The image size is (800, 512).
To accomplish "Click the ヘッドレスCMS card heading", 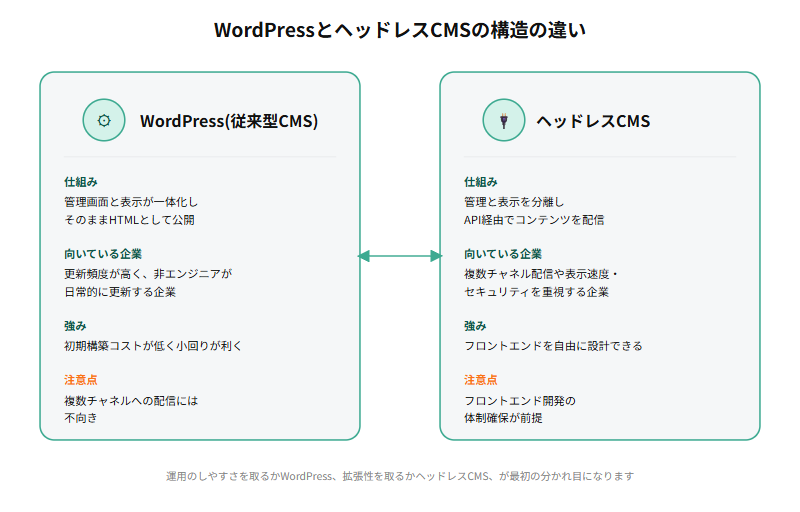I will 593,121.
